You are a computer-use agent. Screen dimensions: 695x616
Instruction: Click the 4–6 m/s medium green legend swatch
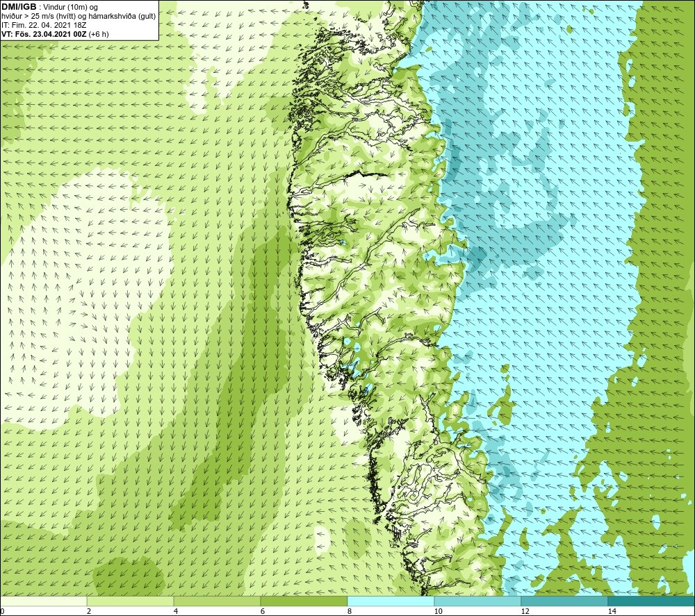217,601
